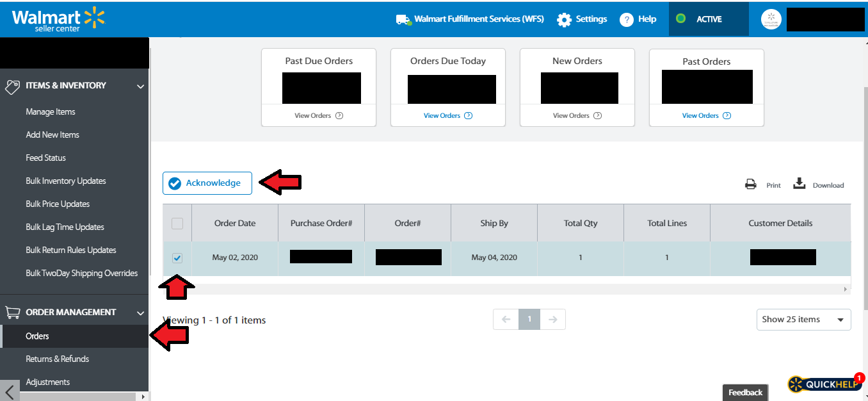868x401 pixels.
Task: Open Walmart Fulfillment Services (WFS) link
Action: click(479, 19)
